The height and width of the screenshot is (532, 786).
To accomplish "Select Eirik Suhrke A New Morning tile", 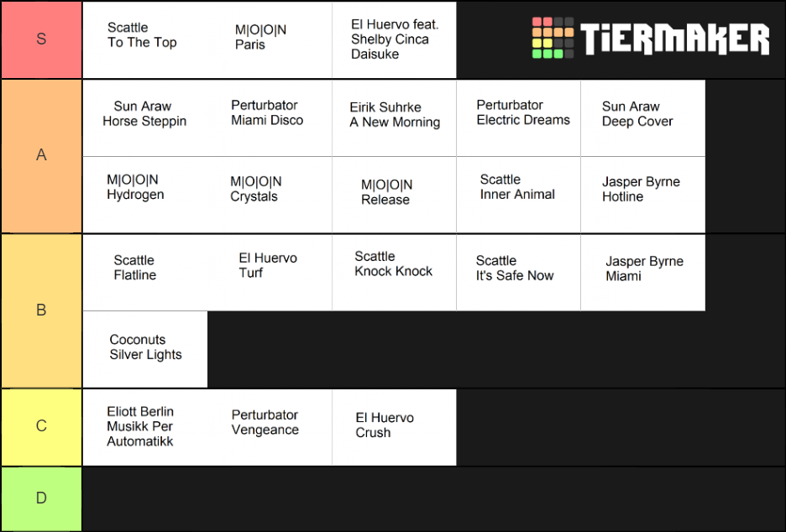I will 394,118.
